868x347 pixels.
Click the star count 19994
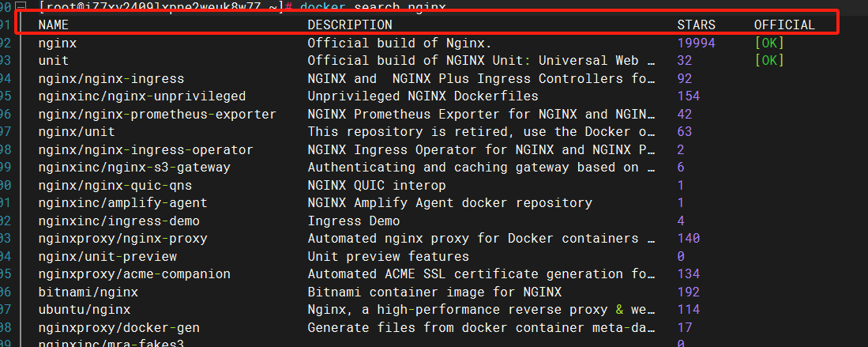tap(697, 43)
